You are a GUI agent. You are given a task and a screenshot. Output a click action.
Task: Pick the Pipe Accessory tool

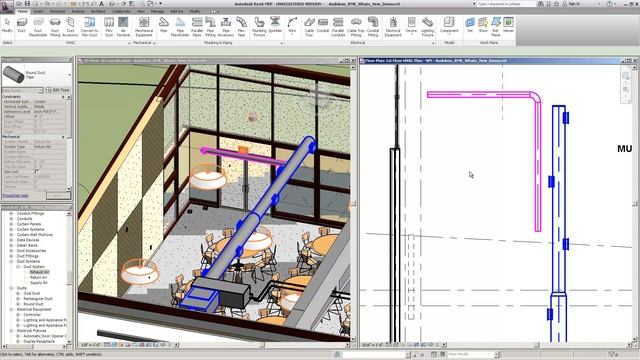point(226,27)
